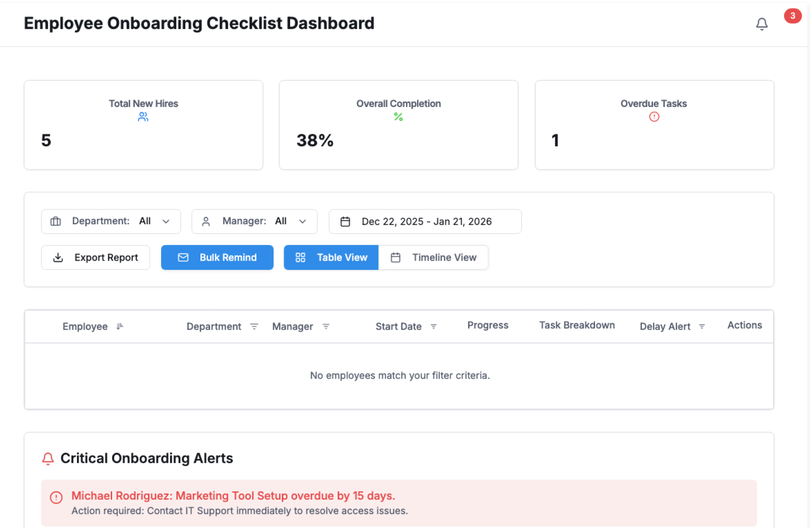Click the red notification count badge

[x=792, y=16]
